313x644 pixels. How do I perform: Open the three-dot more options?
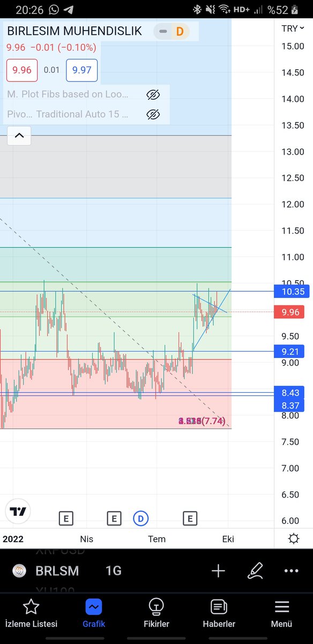tap(291, 570)
